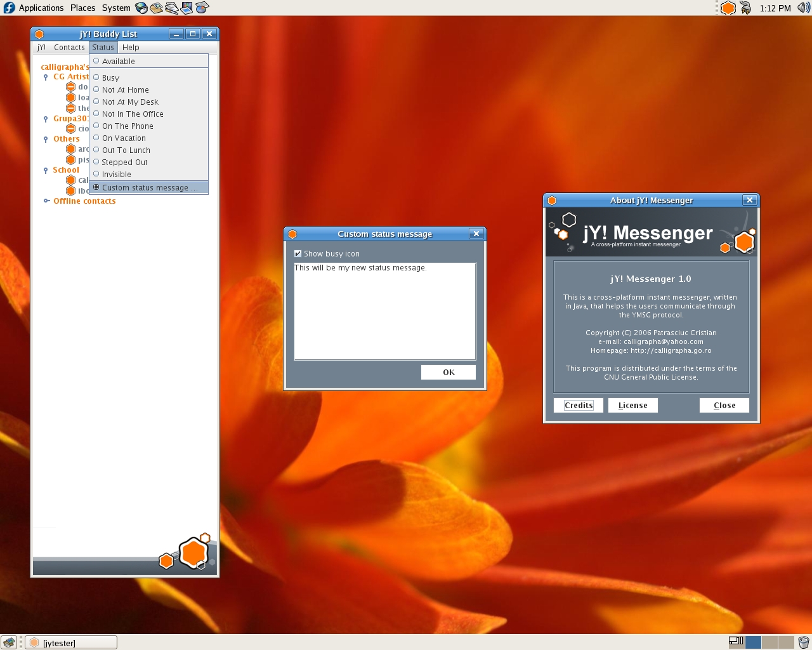Click Close button in About jY! Messenger

724,405
